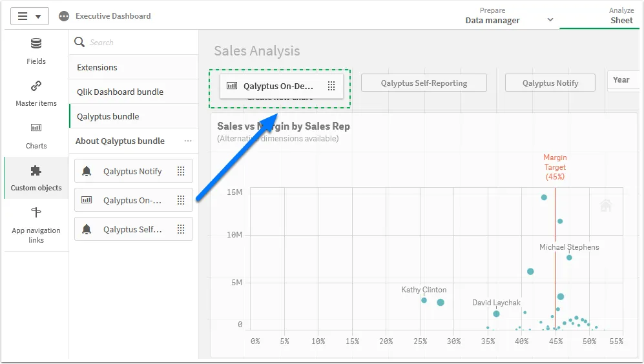Open the Fields panel icon
This screenshot has height=364, width=644.
point(36,45)
